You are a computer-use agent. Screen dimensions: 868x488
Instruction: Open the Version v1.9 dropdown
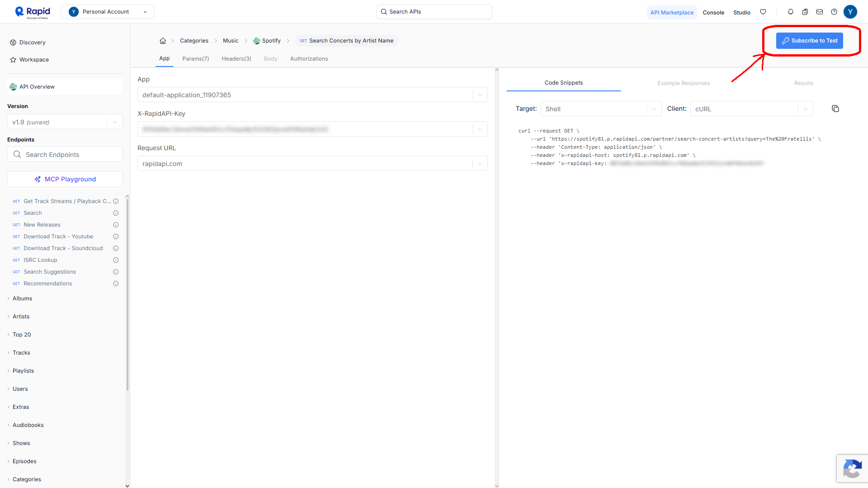[65, 122]
